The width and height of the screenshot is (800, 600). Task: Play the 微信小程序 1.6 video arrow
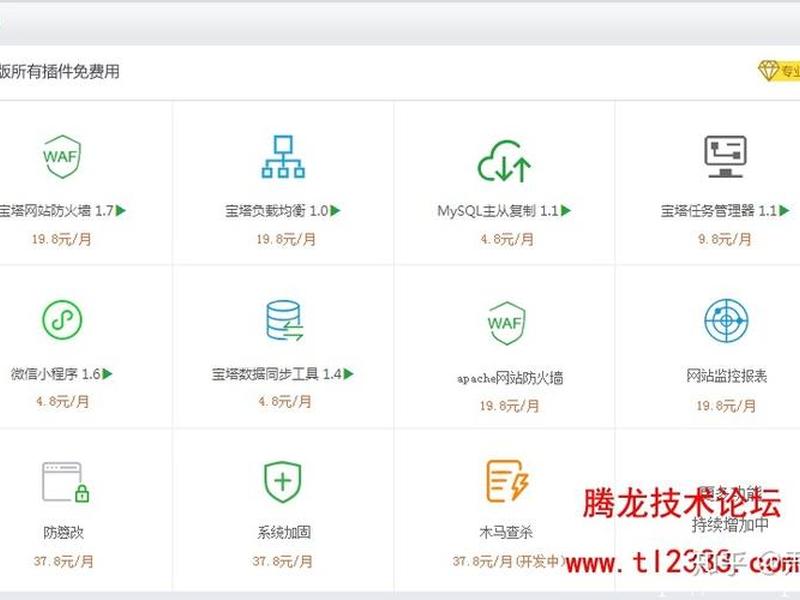107,374
